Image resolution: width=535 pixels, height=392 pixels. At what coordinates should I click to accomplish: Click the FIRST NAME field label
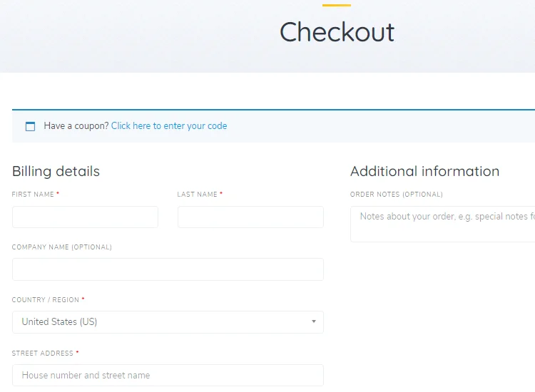33,195
